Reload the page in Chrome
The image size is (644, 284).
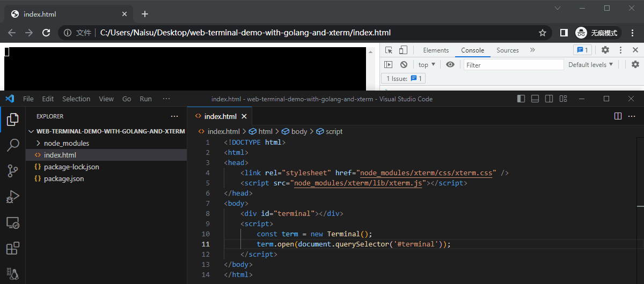46,33
